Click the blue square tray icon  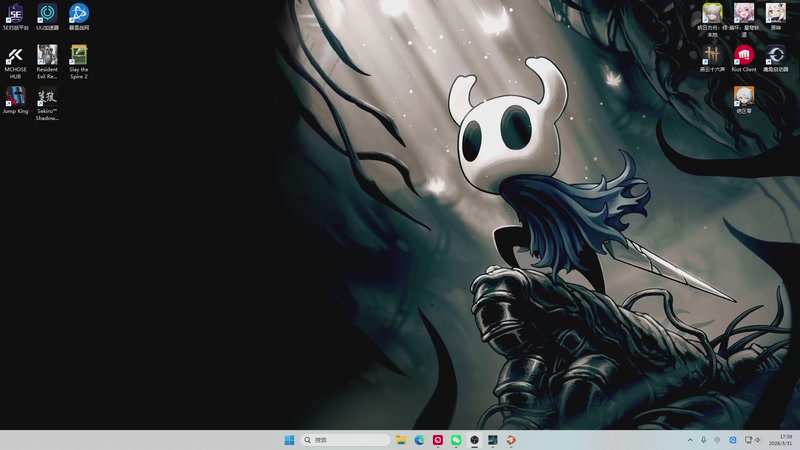point(733,440)
